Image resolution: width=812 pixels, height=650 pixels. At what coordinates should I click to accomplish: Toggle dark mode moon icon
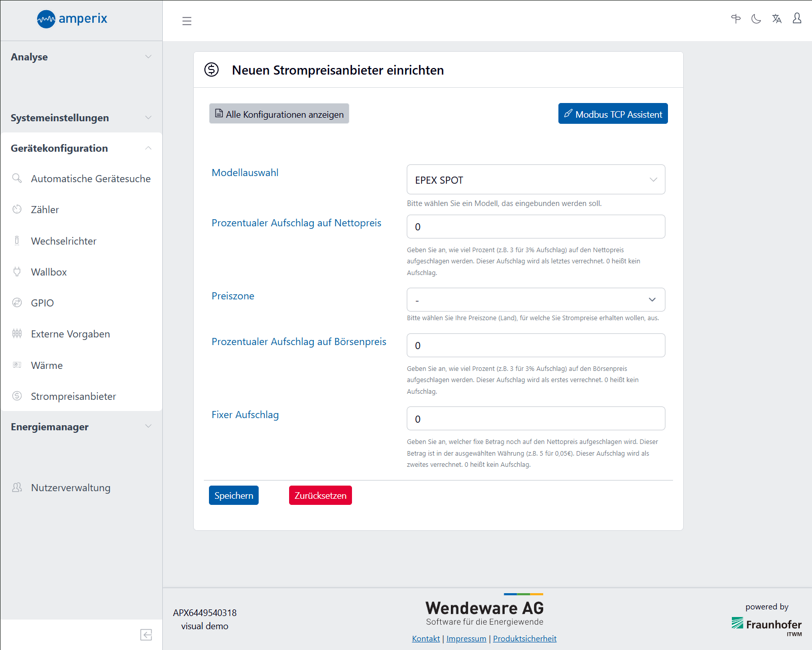click(x=756, y=19)
